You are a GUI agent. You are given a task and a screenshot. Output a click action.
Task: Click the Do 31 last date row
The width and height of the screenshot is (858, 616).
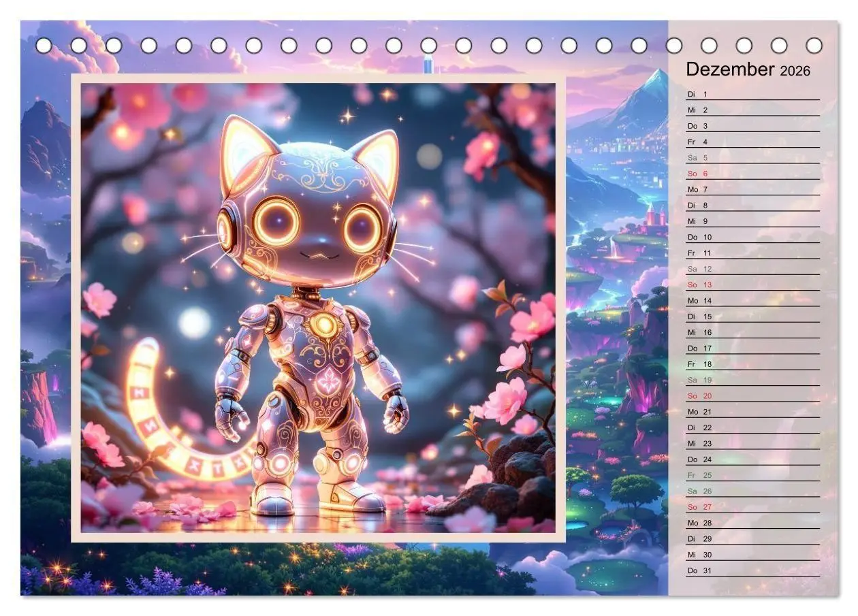[x=752, y=570]
